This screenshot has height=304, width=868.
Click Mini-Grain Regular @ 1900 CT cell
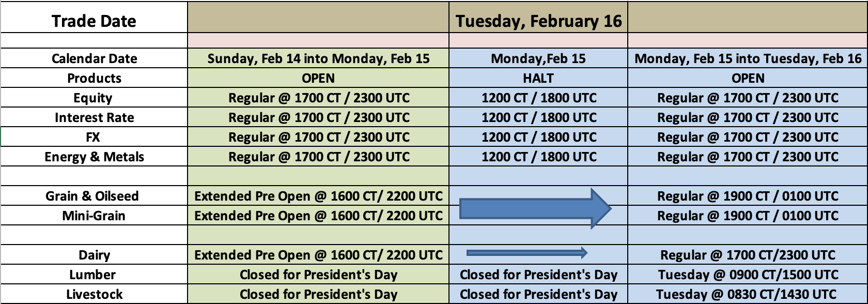(748, 216)
